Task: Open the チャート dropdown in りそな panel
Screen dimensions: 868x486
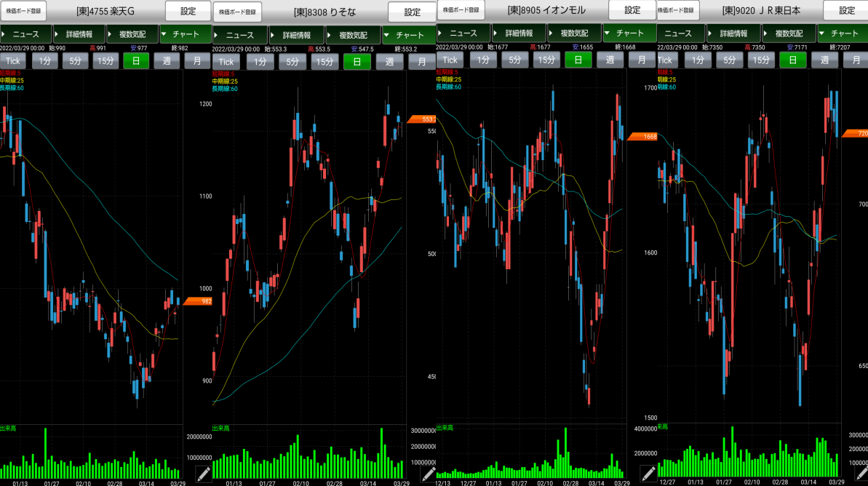Action: [x=410, y=35]
